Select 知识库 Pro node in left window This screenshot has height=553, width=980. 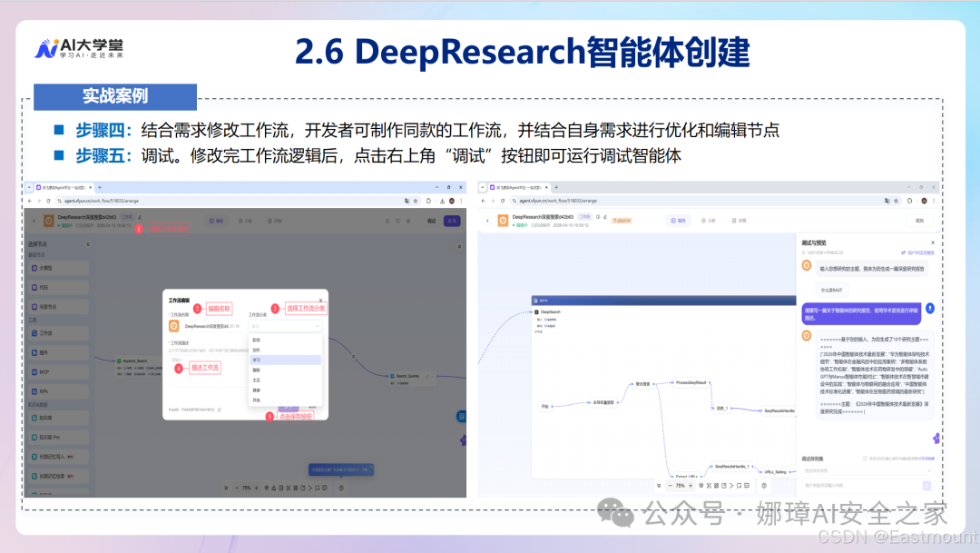[59, 437]
